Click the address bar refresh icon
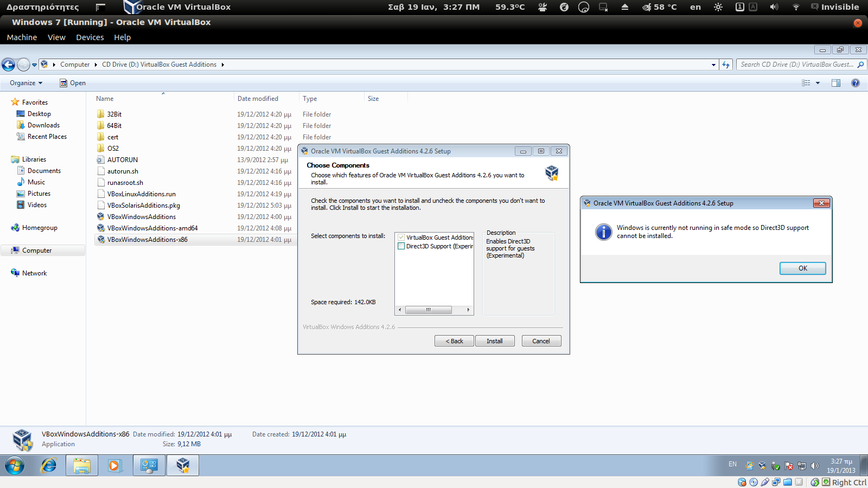The height and width of the screenshot is (488, 868). point(726,65)
